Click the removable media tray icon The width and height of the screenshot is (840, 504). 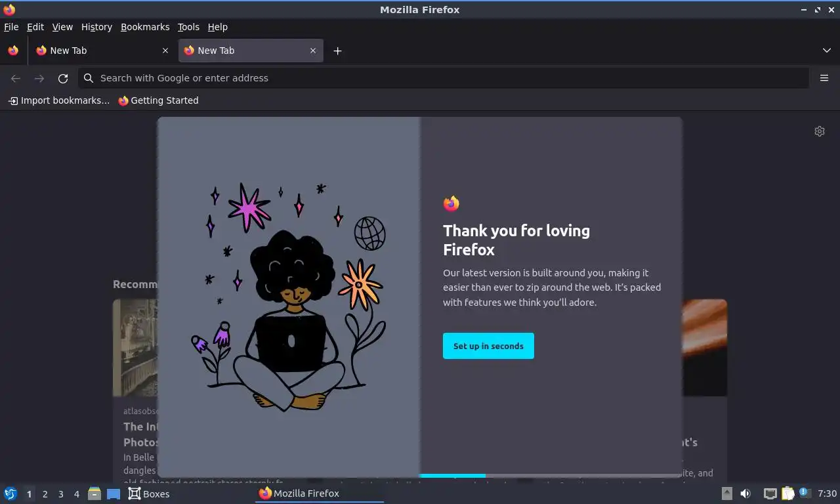(x=726, y=493)
